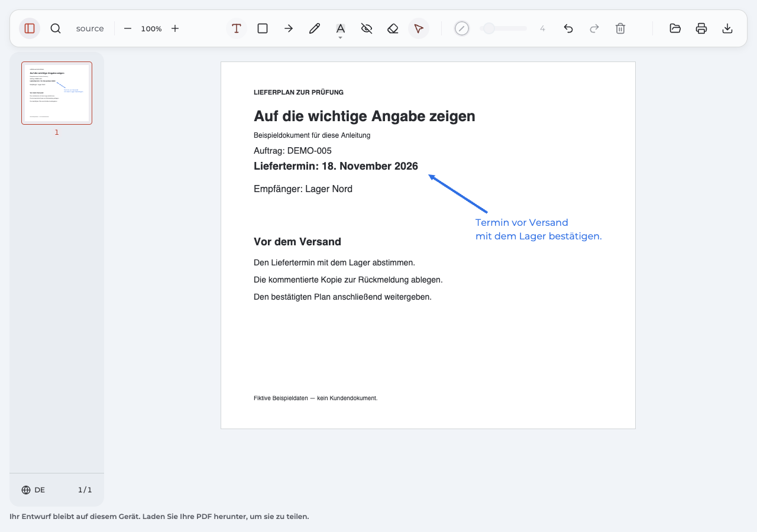Viewport: 757px width, 532px height.
Task: Open a file with folder icon
Action: point(675,28)
